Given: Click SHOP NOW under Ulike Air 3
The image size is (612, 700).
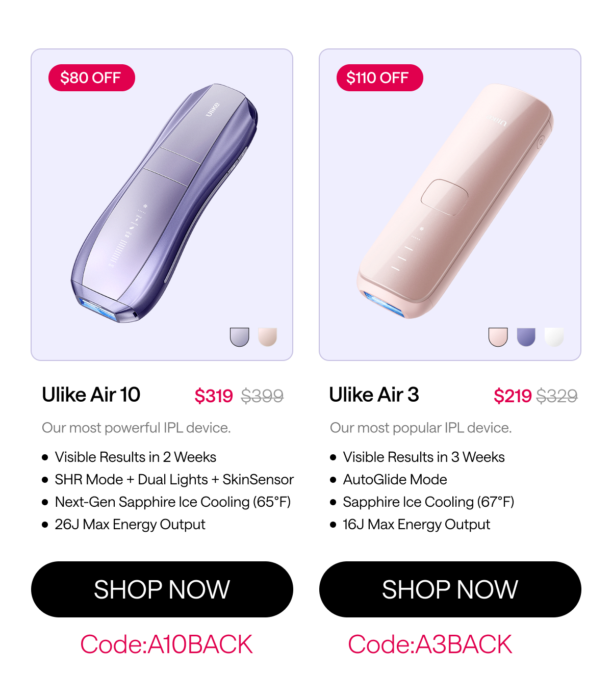Looking at the screenshot, I should [450, 589].
